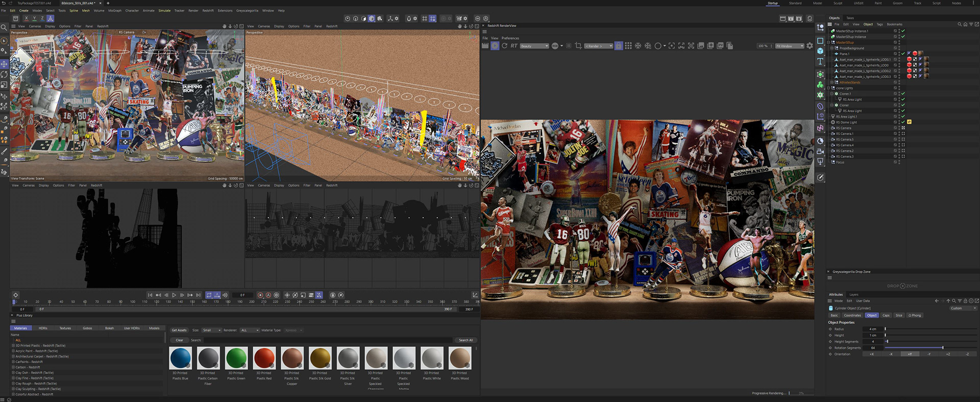Toggle Z axis lock

pyautogui.click(x=42, y=18)
